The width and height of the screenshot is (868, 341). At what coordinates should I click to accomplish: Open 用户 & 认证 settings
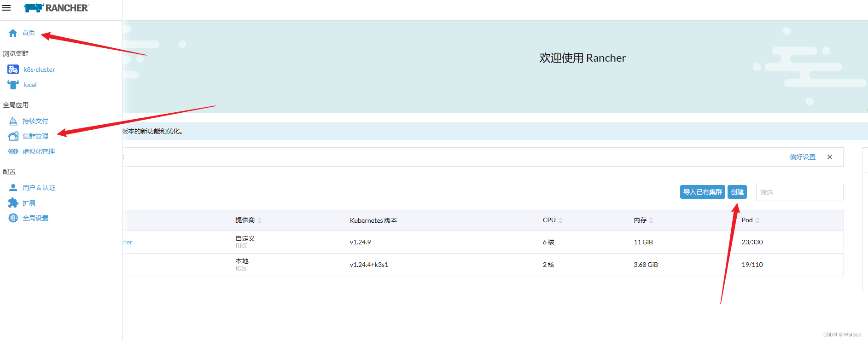[39, 188]
